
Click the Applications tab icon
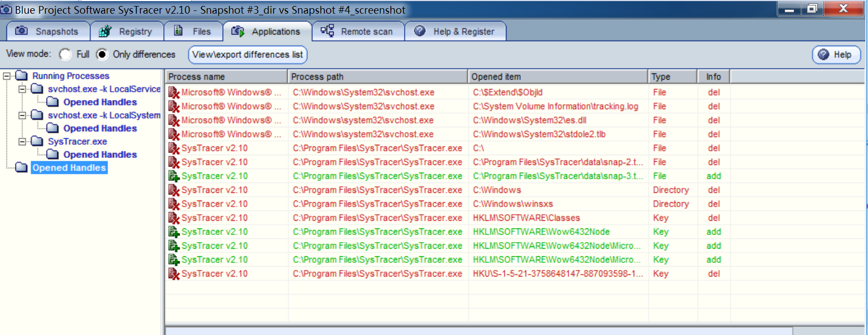click(x=237, y=31)
